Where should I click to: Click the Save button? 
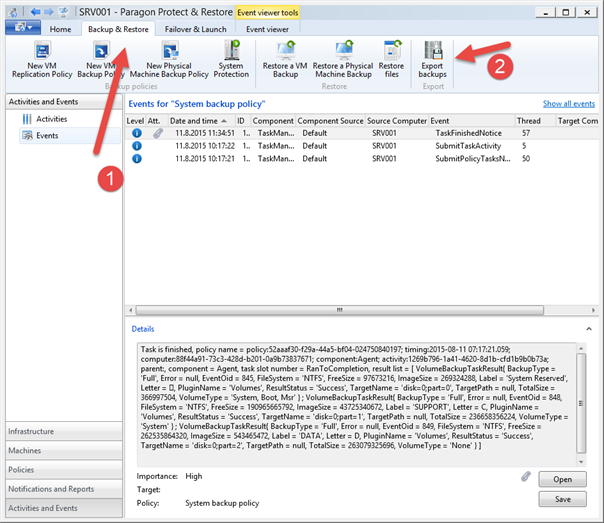[x=562, y=499]
